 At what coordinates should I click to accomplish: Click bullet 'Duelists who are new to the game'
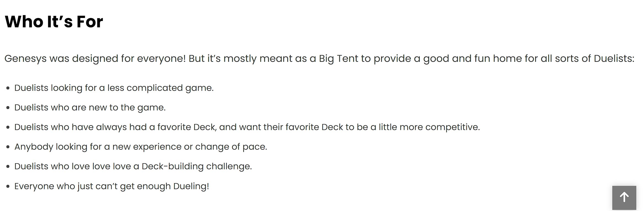tap(90, 107)
